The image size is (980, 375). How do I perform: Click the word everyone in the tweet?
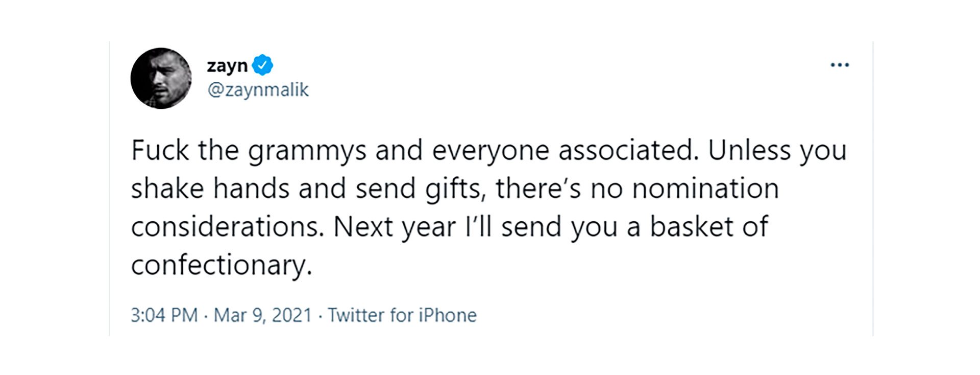[491, 152]
